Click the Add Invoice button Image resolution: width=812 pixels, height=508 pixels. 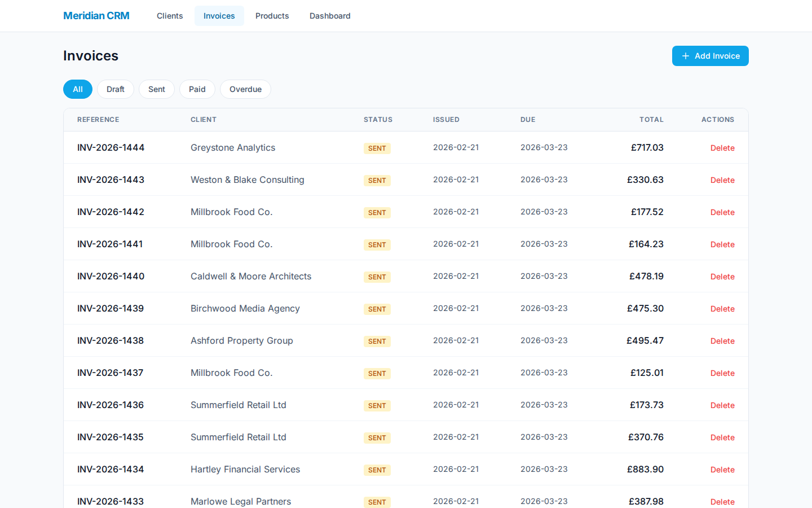710,56
